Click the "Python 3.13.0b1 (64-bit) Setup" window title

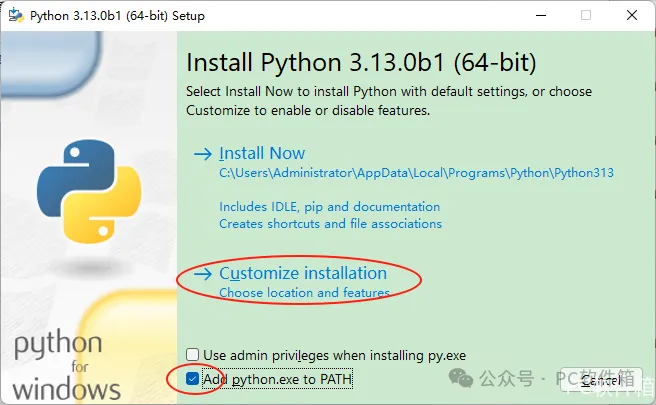point(118,16)
